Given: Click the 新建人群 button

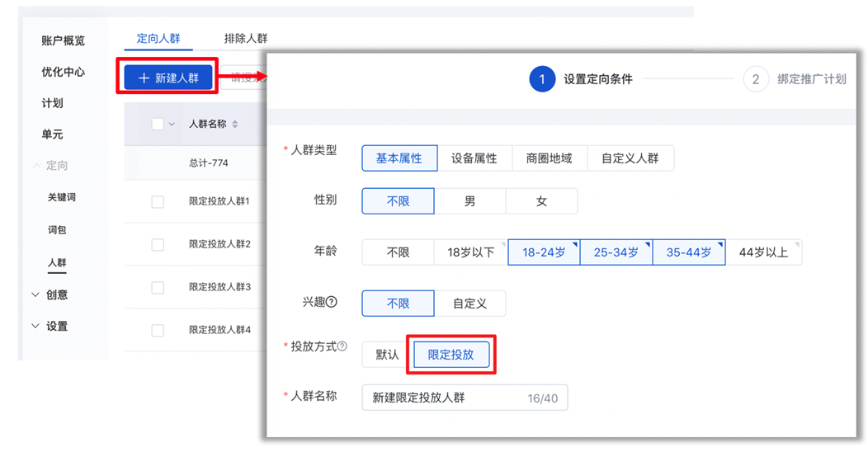Looking at the screenshot, I should 168,78.
